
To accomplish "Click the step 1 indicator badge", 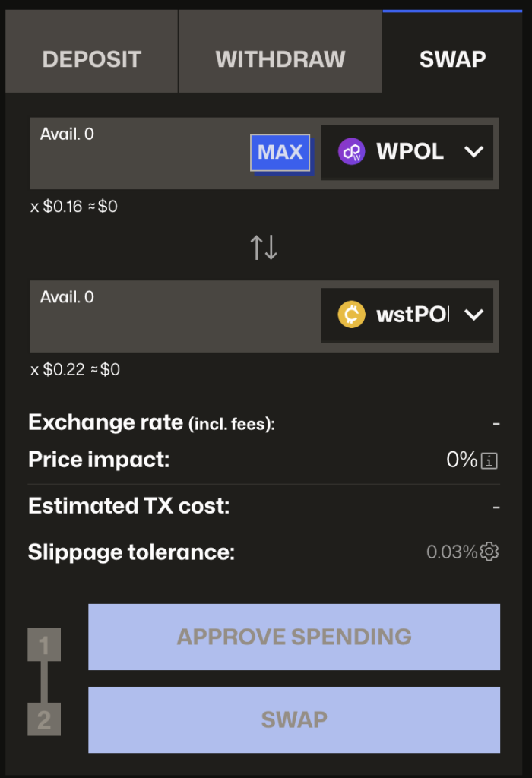I will pos(44,644).
